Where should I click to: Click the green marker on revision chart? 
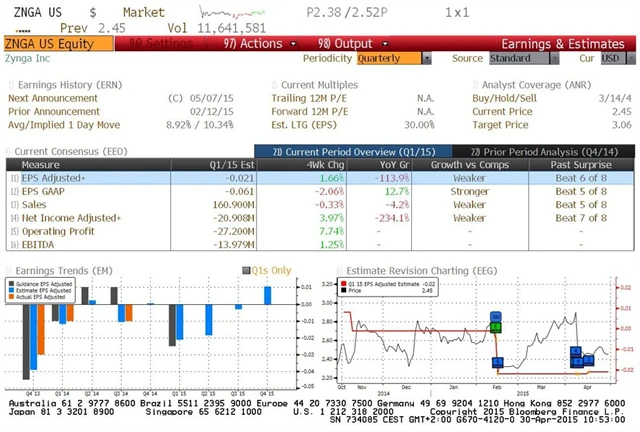pyautogui.click(x=495, y=325)
